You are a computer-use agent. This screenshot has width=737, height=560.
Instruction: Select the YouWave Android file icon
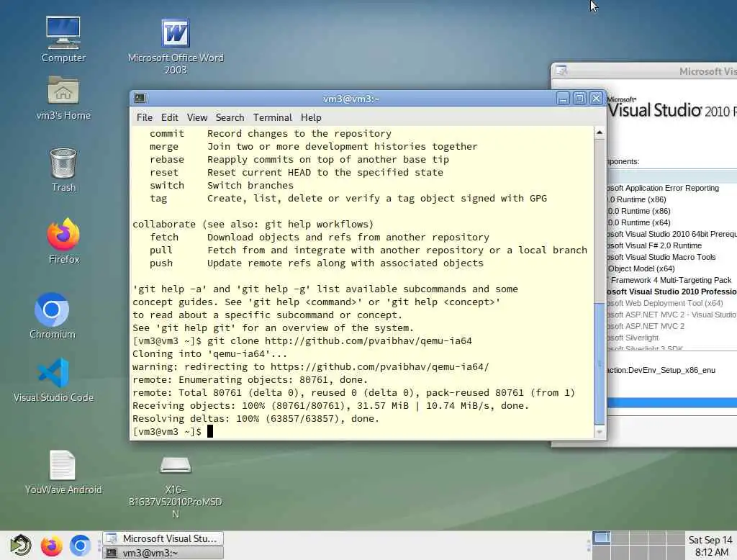point(63,472)
